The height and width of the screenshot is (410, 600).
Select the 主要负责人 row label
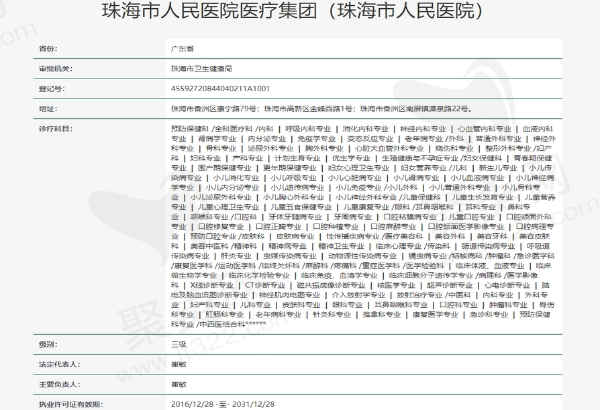(x=59, y=384)
